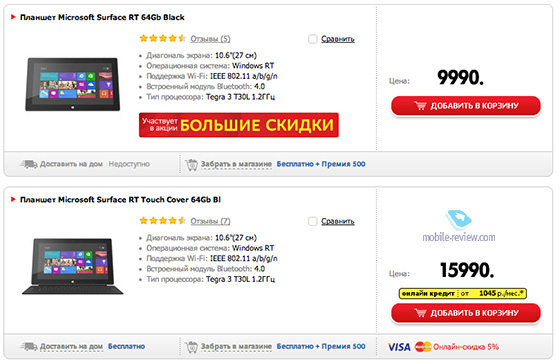Click the star rating of Surface RT 64Gb Black
This screenshot has height=364, width=560.
[x=162, y=38]
